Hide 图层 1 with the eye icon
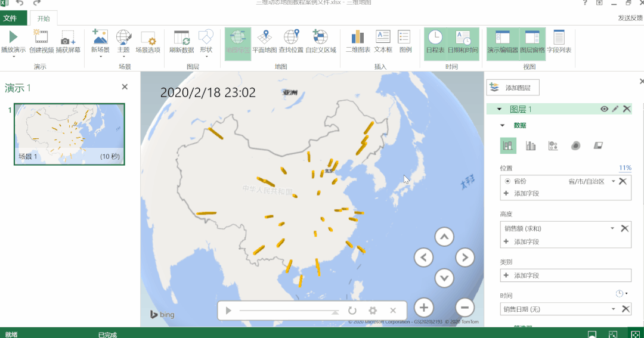 tap(604, 109)
